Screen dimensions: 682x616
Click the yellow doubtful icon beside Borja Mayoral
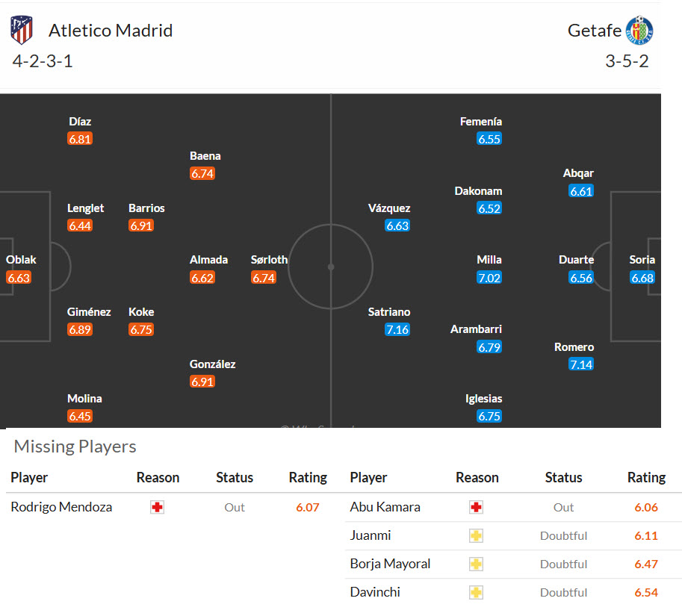[477, 564]
